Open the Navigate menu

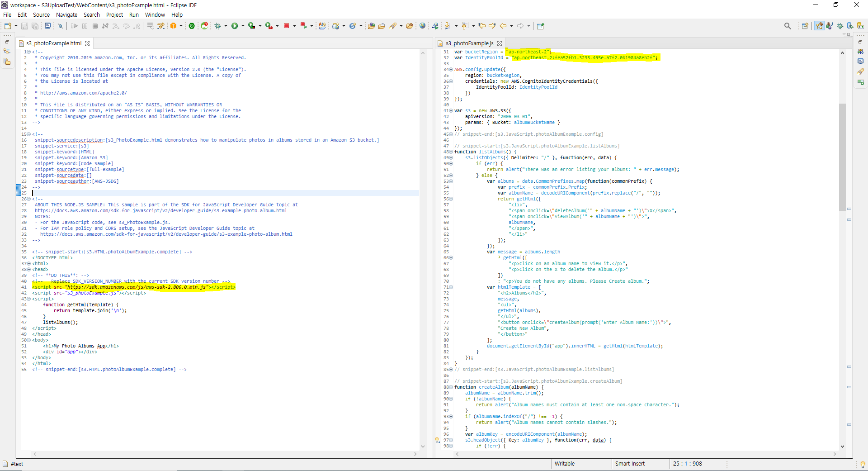click(66, 15)
